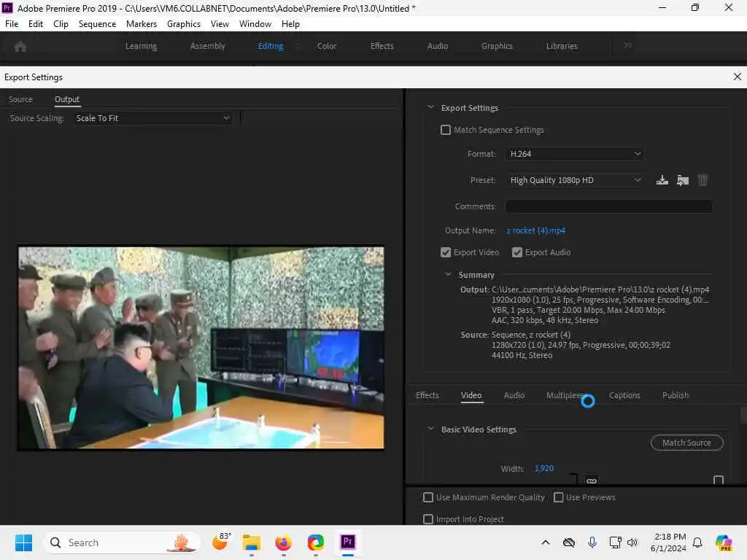
Task: Collapse the Basic Video Settings section
Action: [x=430, y=429]
